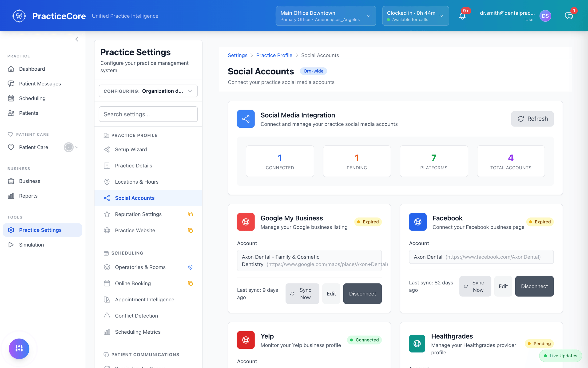588x368 pixels.
Task: Open Reputation Settings
Action: pos(148,214)
